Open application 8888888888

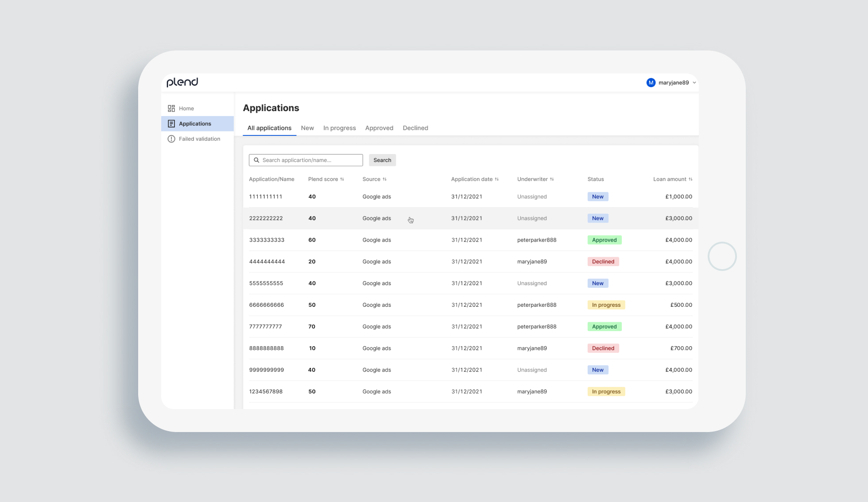pyautogui.click(x=266, y=348)
